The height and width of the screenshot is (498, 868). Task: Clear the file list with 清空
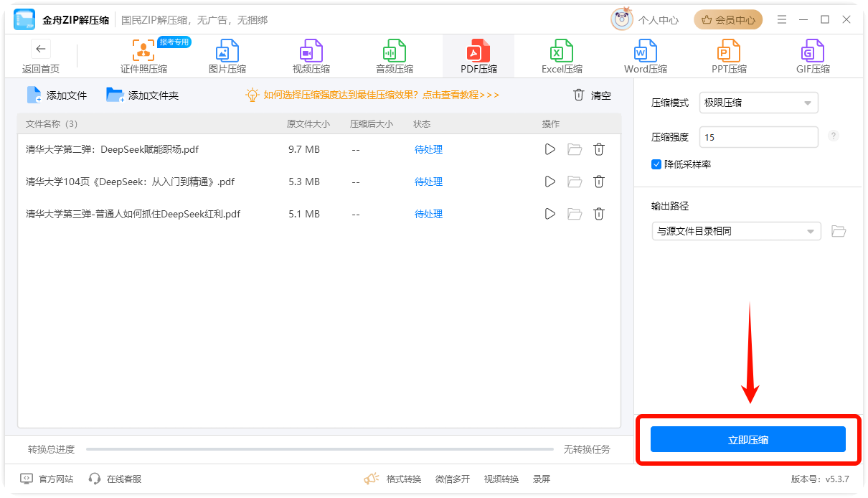tap(592, 95)
